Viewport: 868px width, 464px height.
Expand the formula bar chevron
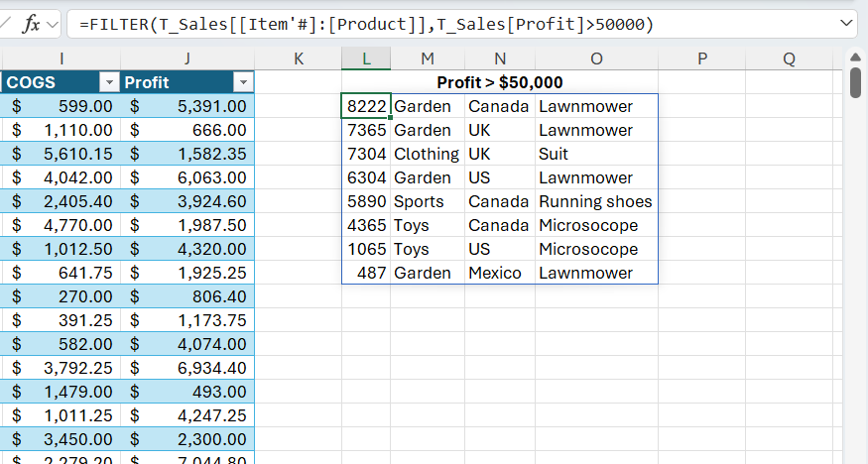click(x=846, y=23)
